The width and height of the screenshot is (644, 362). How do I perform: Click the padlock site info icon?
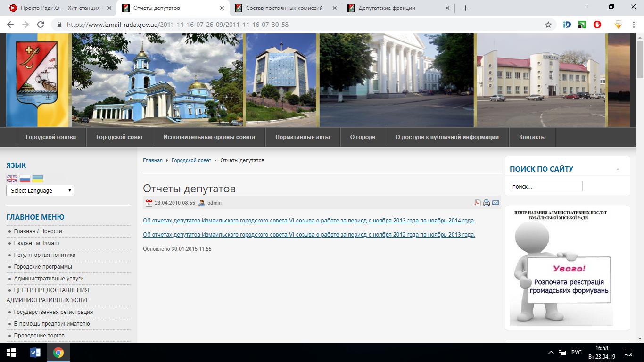coord(59,25)
